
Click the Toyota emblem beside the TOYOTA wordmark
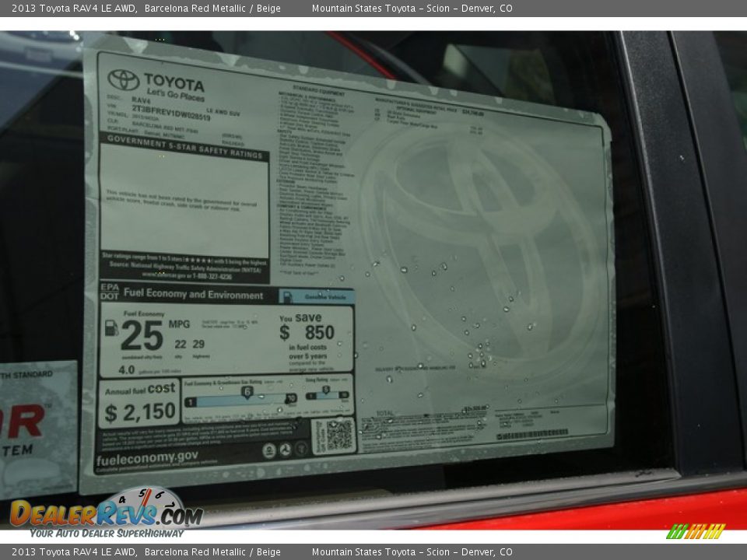tap(124, 79)
